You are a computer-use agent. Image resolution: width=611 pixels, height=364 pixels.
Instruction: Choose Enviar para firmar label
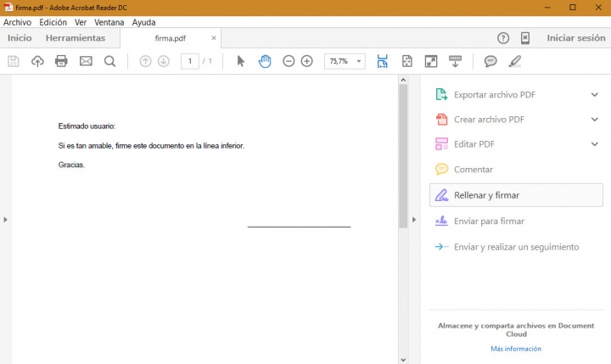coord(489,221)
